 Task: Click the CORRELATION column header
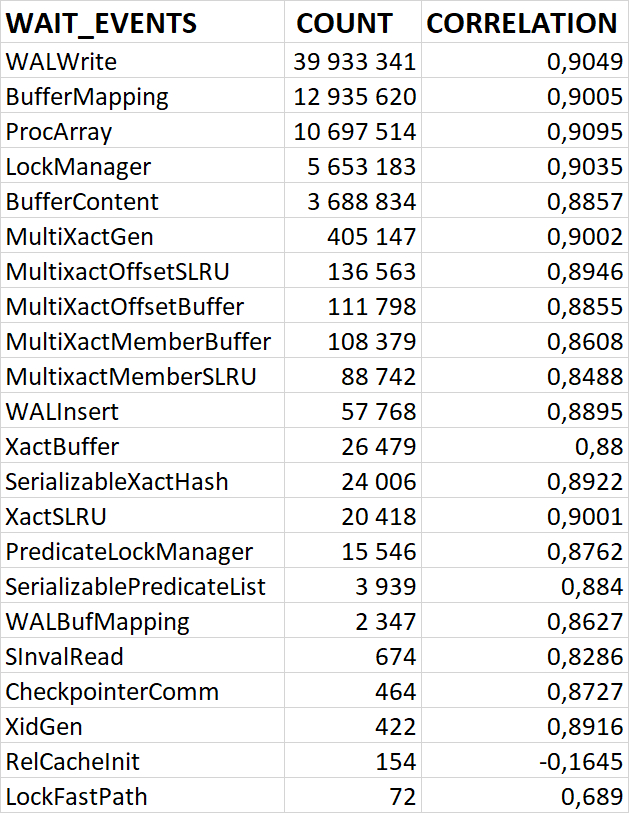tap(522, 23)
